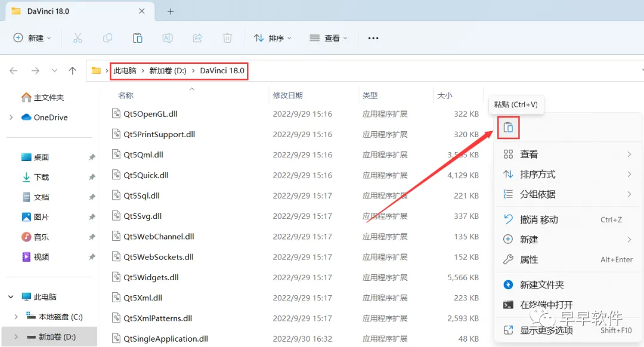Click the pin icon next to 视频
The height and width of the screenshot is (347, 644).
(x=92, y=256)
